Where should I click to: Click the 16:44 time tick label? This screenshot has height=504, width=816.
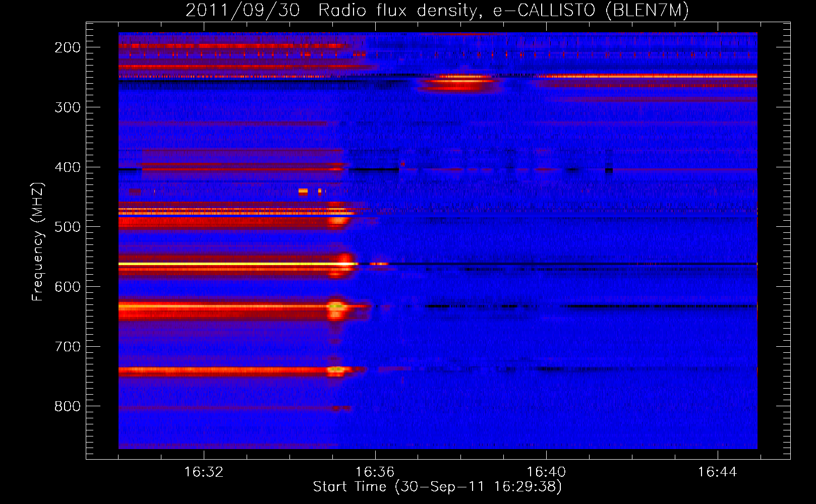point(717,472)
